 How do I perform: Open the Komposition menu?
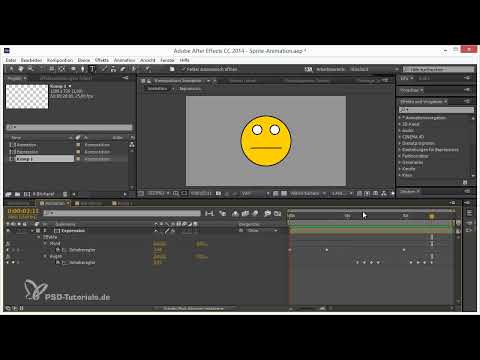coord(60,60)
